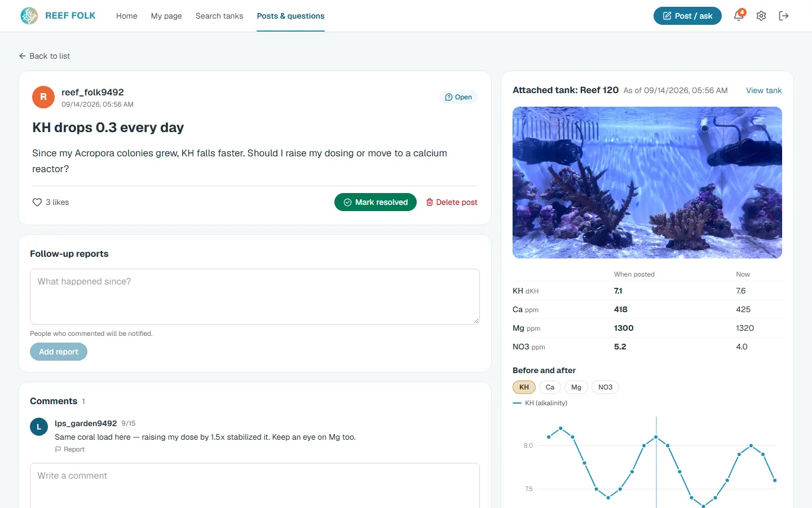Click the KH (alkalinity) chart legend

click(x=540, y=403)
